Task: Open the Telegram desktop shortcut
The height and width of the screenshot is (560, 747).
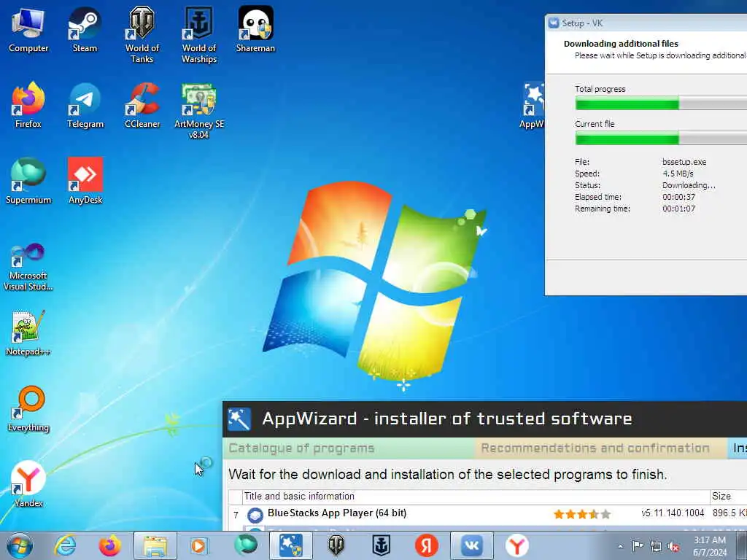Action: point(85,105)
